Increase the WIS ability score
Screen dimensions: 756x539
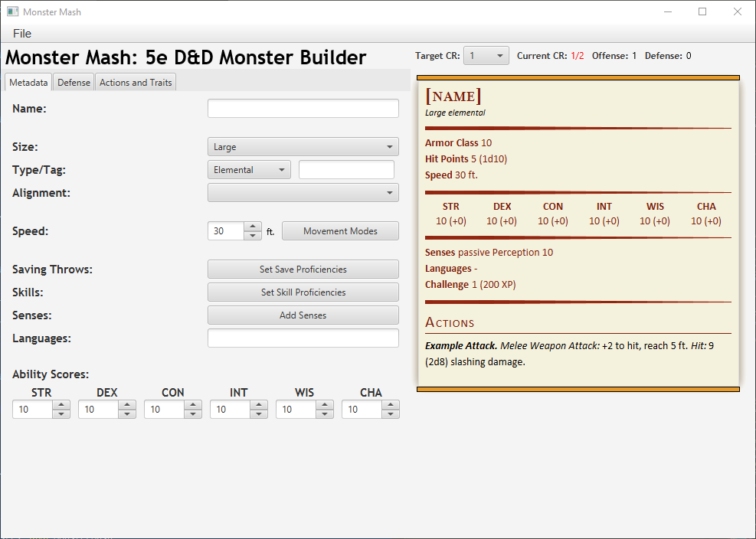point(325,405)
